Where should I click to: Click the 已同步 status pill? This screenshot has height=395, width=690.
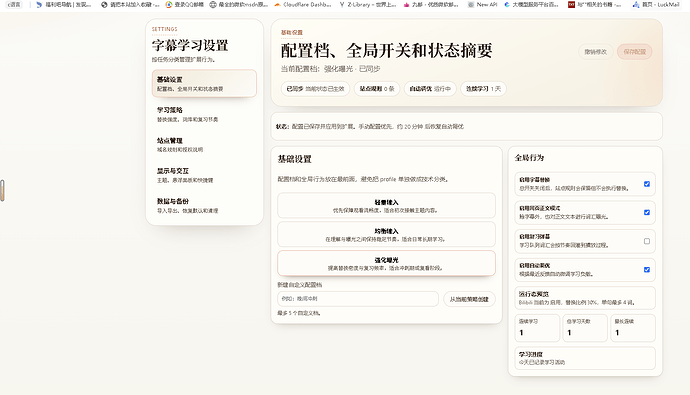pyautogui.click(x=315, y=89)
